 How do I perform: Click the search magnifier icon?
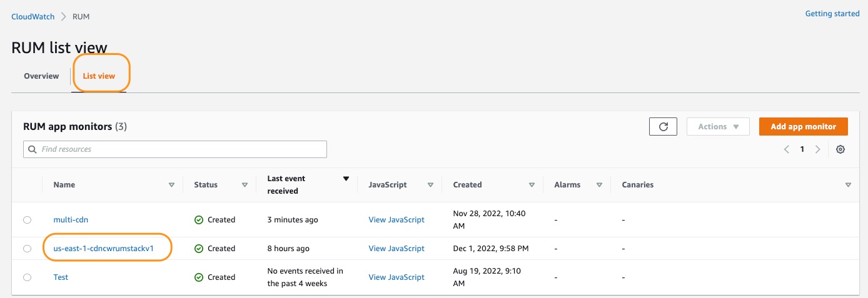tap(33, 149)
